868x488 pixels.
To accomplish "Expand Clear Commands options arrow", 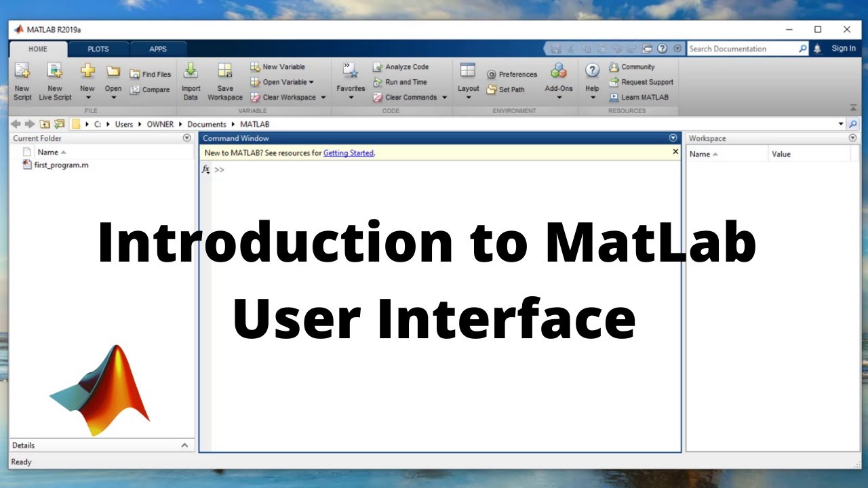I will (445, 97).
